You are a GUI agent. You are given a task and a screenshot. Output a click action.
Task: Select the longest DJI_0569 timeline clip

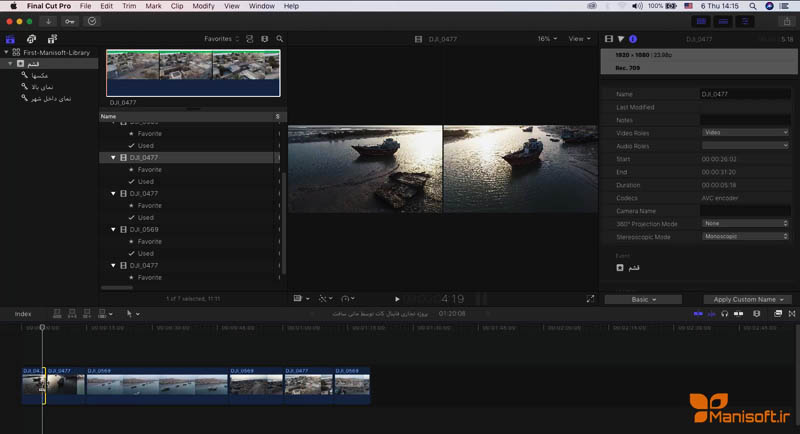coord(157,386)
